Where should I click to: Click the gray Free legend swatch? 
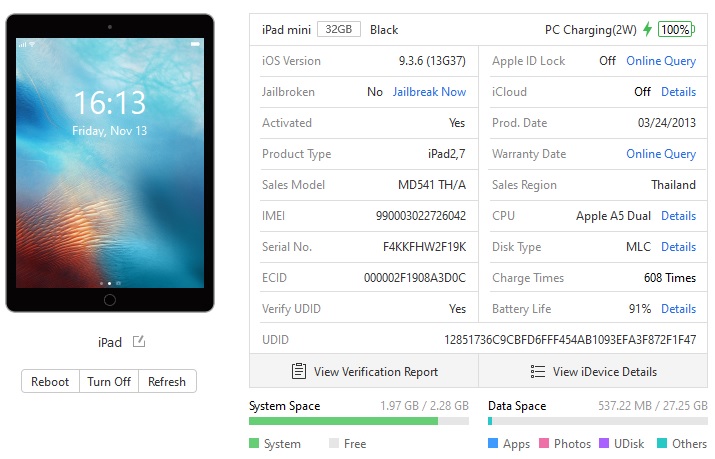(334, 443)
